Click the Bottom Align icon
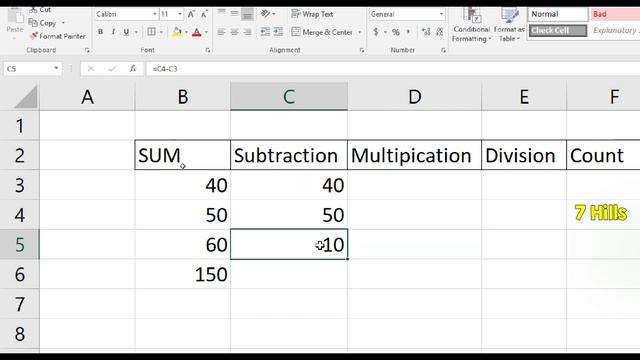The height and width of the screenshot is (360, 640). click(x=247, y=14)
